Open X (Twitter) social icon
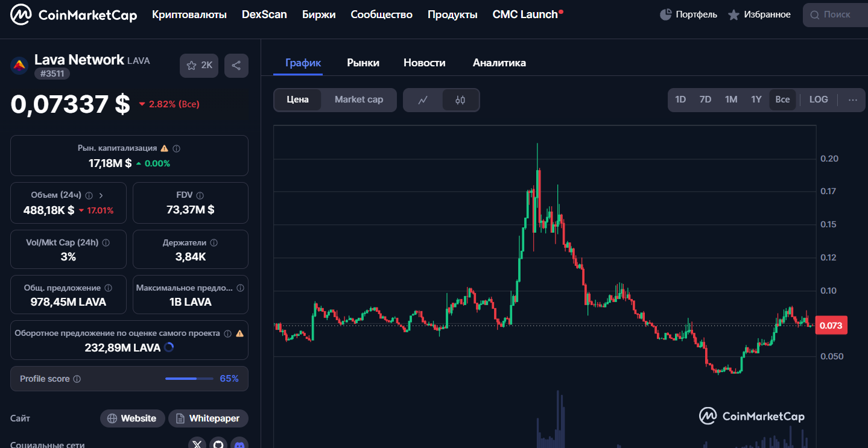Image resolution: width=868 pixels, height=448 pixels. pyautogui.click(x=197, y=445)
